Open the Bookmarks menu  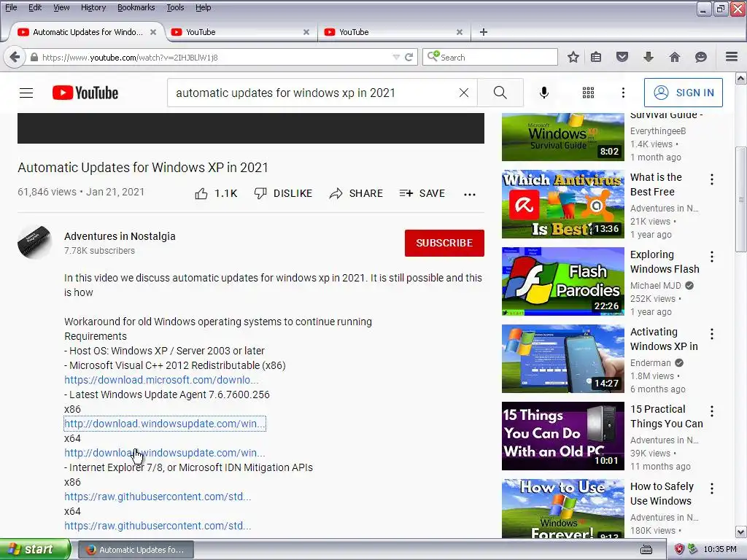coord(136,7)
